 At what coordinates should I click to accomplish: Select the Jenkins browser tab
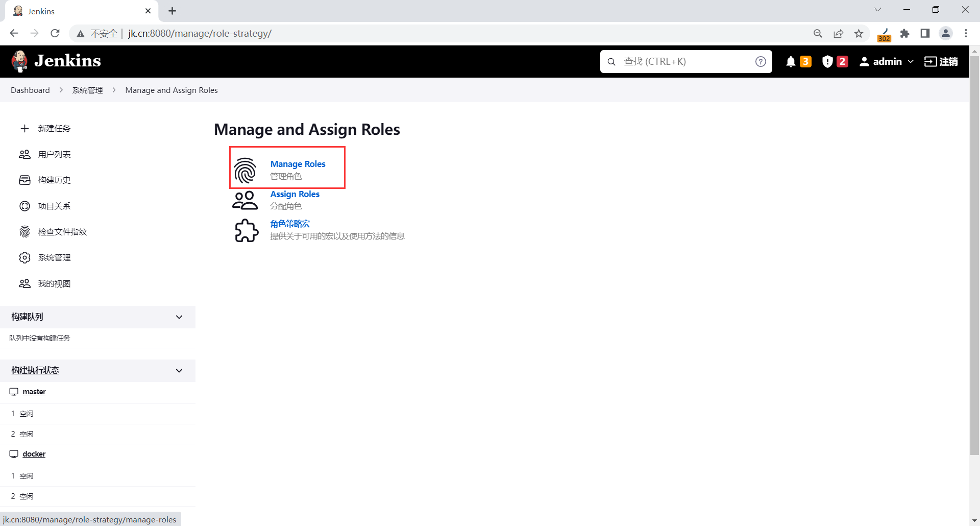tap(82, 11)
